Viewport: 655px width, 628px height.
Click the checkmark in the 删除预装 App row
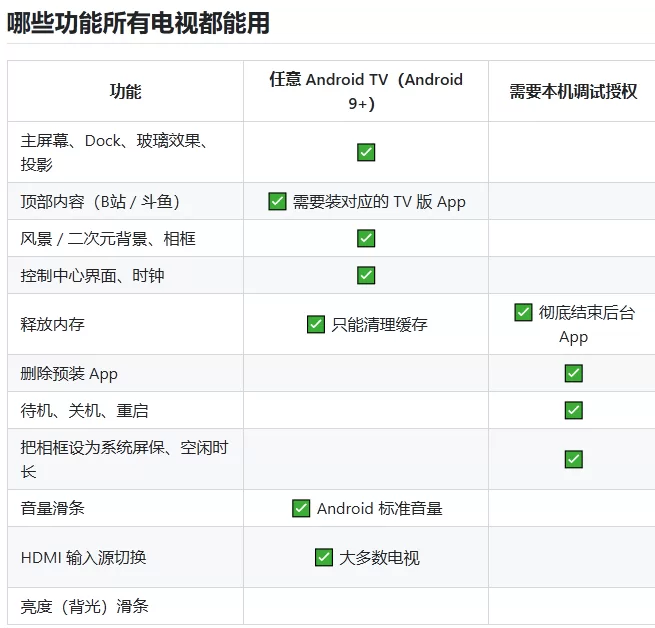574,373
